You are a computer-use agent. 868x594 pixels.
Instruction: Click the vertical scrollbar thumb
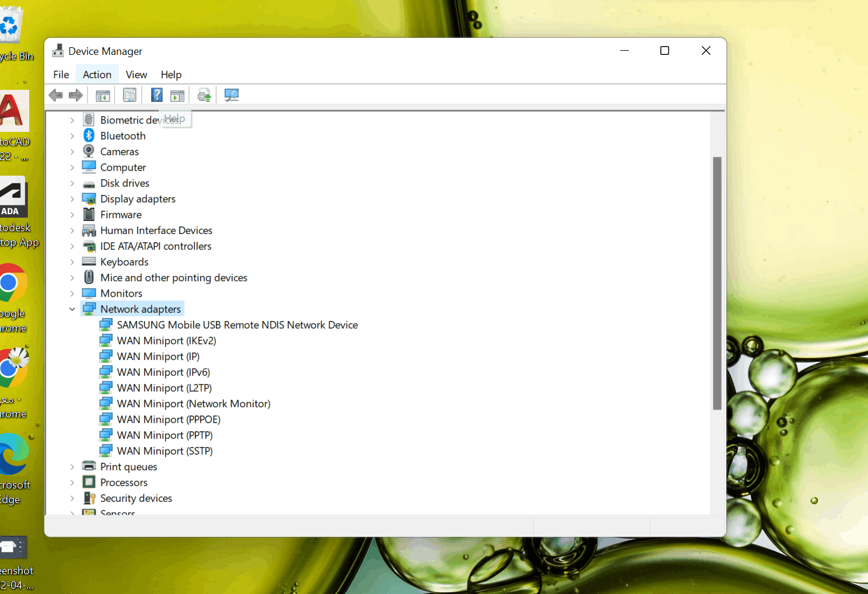(717, 284)
